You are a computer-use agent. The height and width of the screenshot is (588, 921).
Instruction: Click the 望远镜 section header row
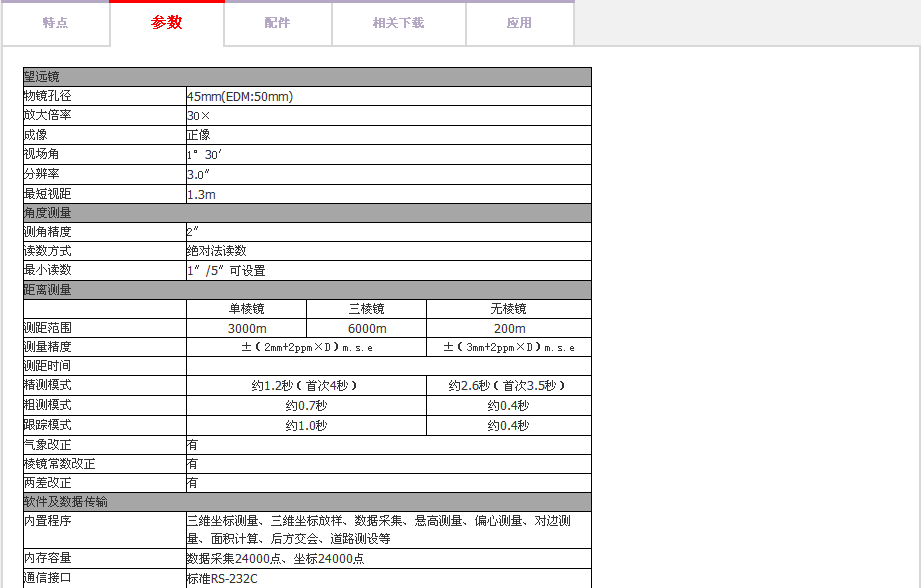tap(306, 77)
